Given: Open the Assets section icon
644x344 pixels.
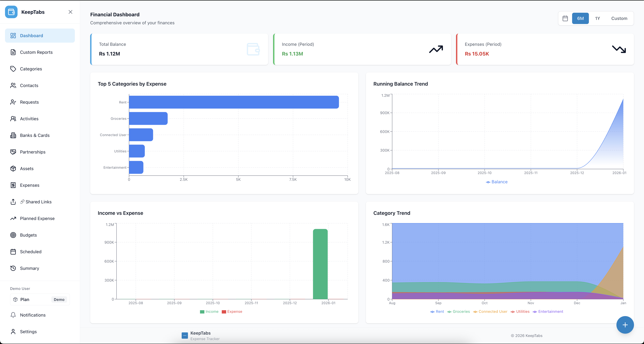Looking at the screenshot, I should click(x=13, y=169).
